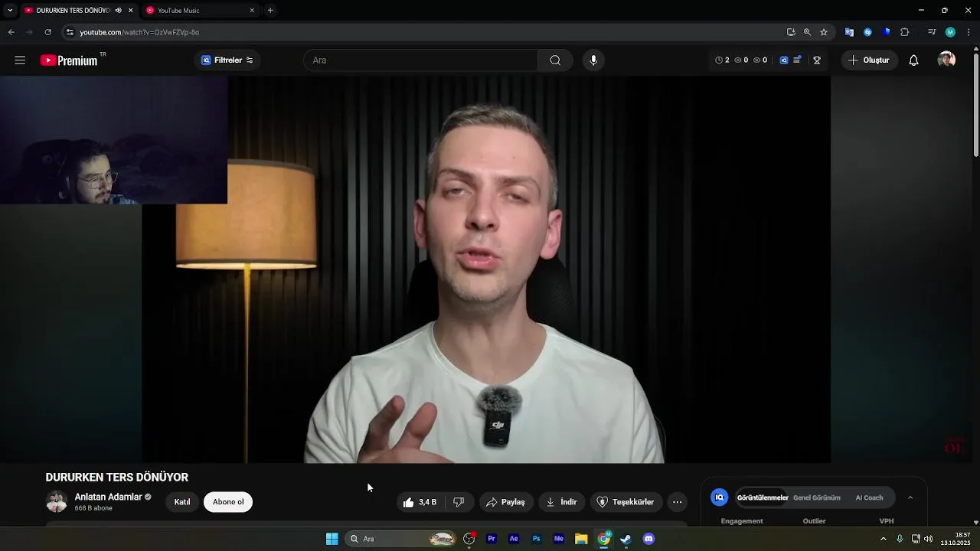View site information icon in address bar
This screenshot has height=551, width=980.
coord(70,32)
